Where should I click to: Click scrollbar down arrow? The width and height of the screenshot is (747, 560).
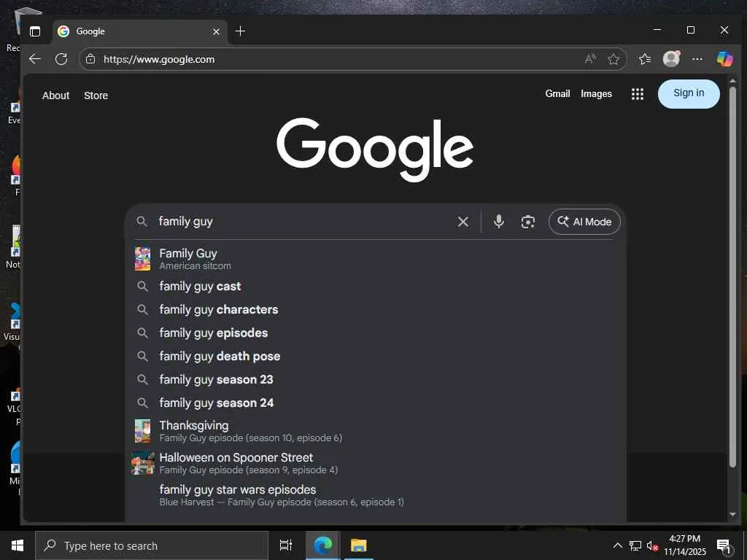point(732,514)
